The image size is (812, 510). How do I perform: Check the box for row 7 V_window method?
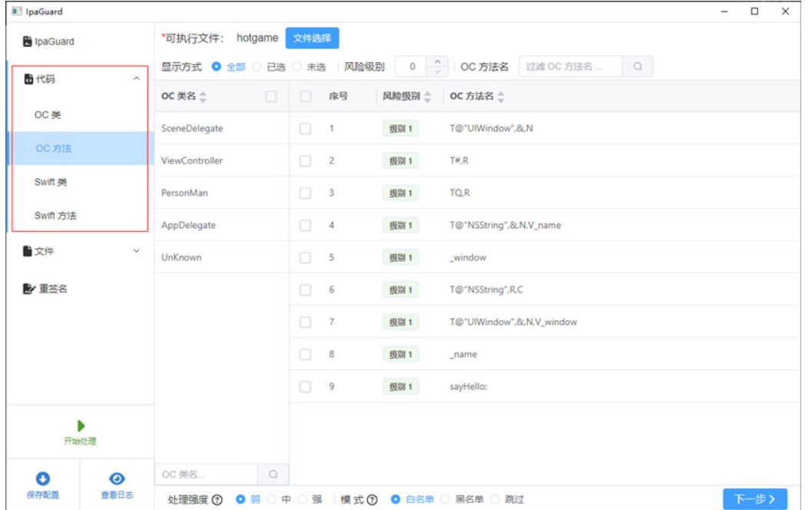(x=305, y=323)
